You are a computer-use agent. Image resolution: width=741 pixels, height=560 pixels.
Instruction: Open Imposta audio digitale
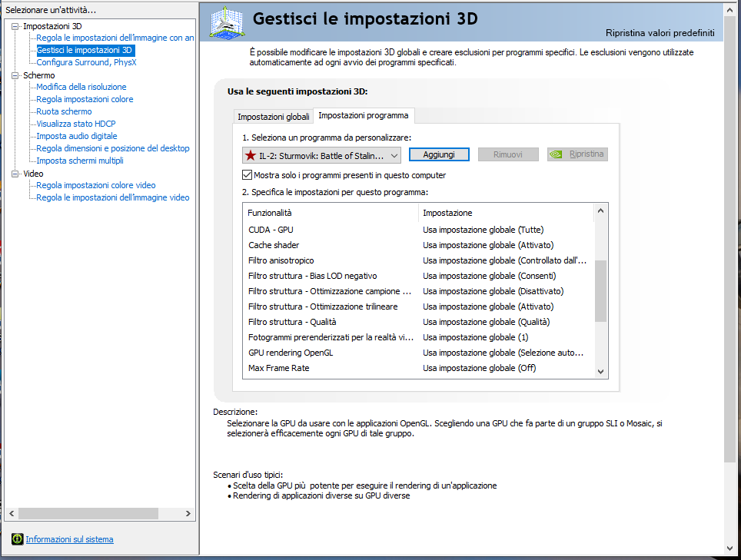[x=77, y=136]
